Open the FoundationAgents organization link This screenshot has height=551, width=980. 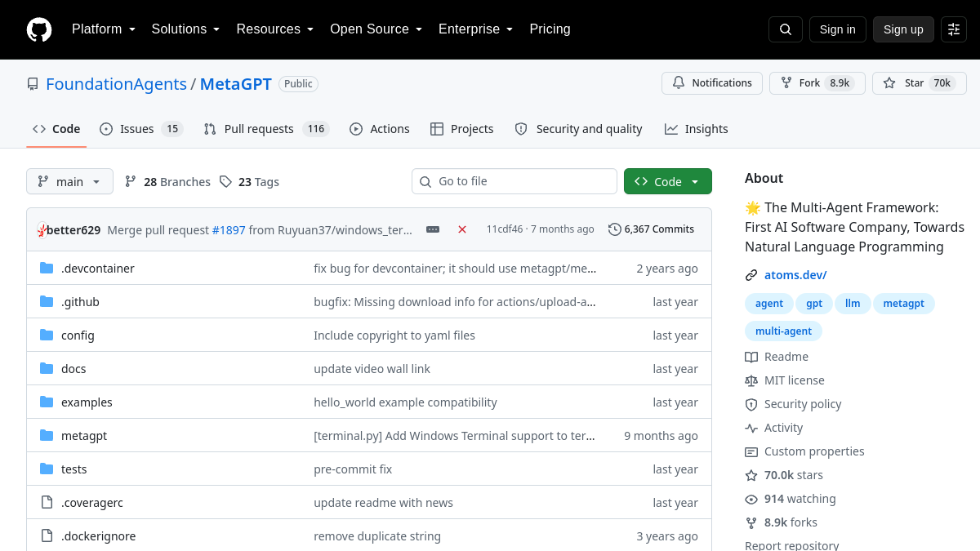click(x=116, y=84)
